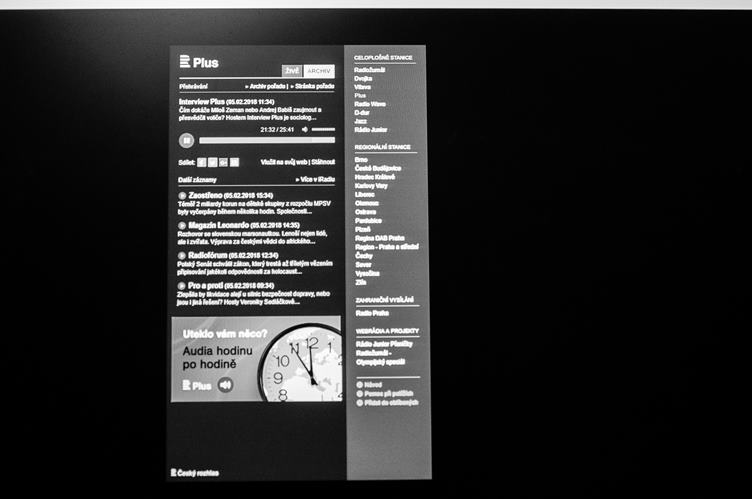Switch to the Živě tab
Image resolution: width=752 pixels, height=499 pixels.
click(x=292, y=71)
